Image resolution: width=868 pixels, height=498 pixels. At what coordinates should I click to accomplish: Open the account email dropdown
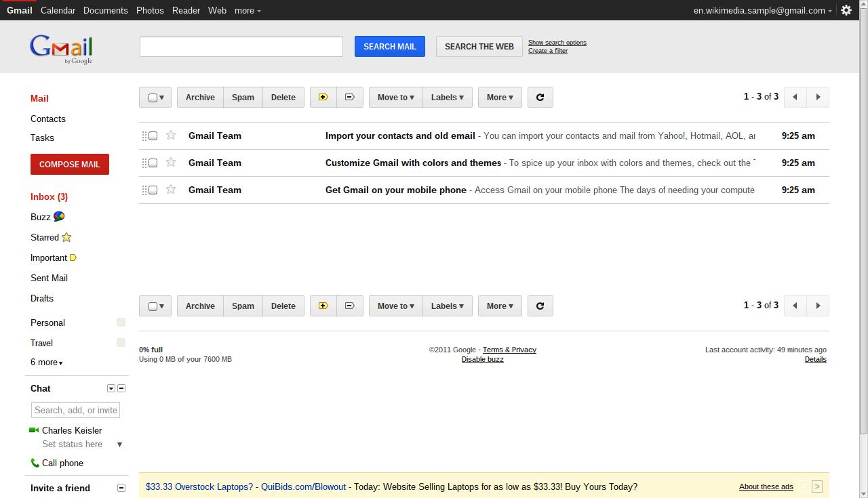point(762,10)
